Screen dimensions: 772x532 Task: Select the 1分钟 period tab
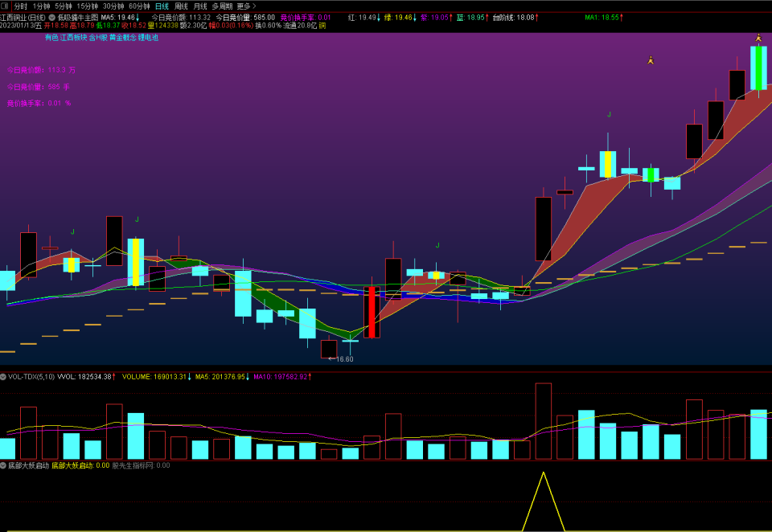41,6
